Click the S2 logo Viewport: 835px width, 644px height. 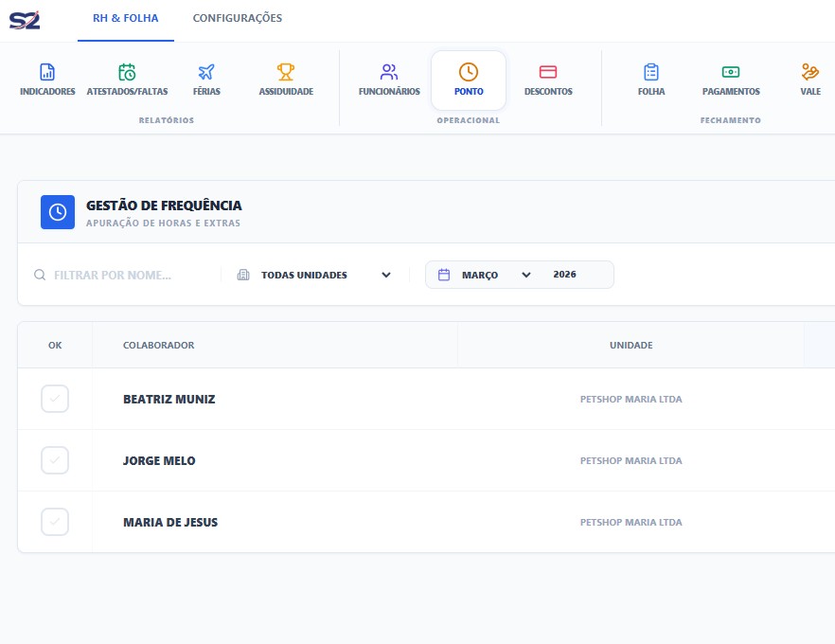point(25,19)
